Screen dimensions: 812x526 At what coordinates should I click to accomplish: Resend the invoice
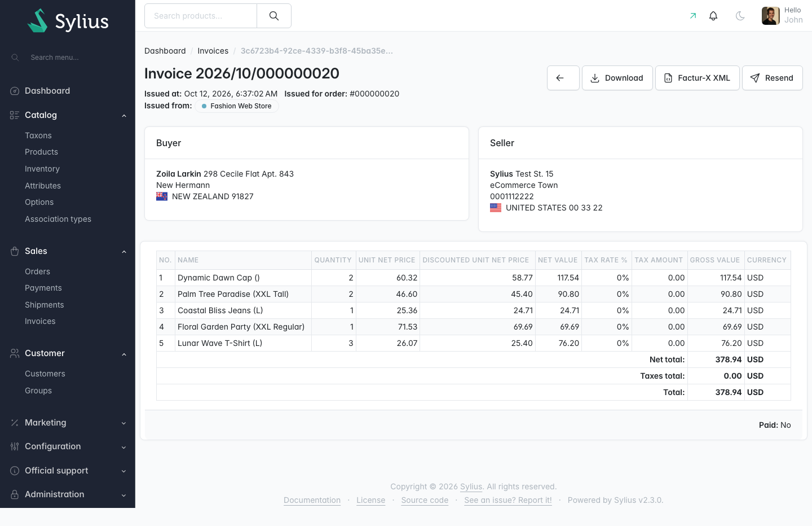coord(773,78)
